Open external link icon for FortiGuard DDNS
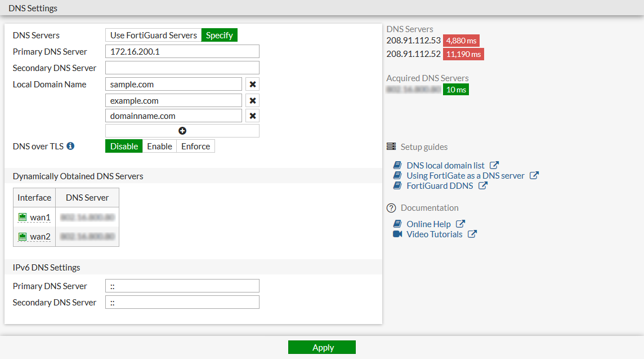 482,185
